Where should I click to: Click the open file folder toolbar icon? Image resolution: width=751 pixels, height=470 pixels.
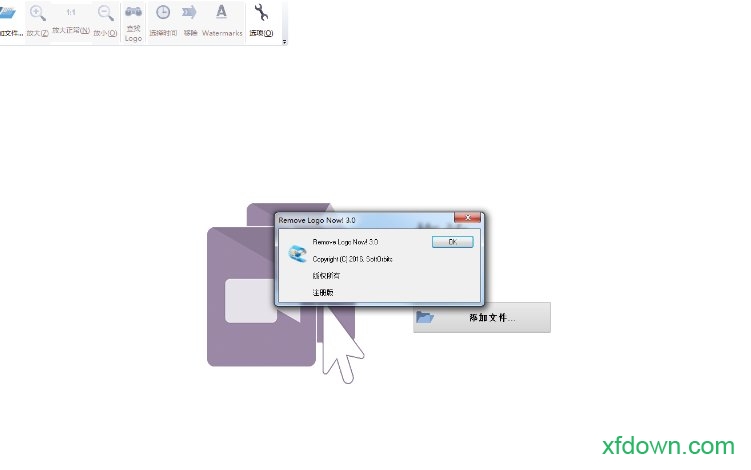pyautogui.click(x=8, y=14)
